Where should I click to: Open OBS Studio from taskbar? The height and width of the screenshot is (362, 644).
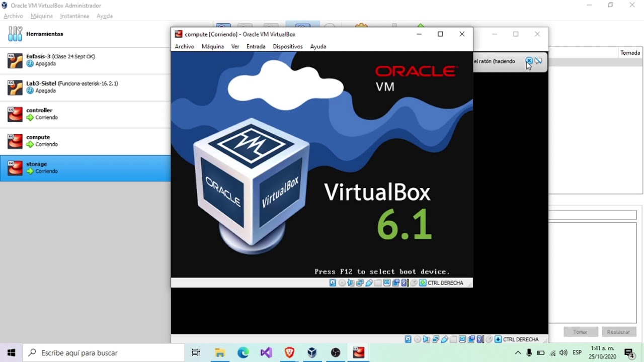pyautogui.click(x=336, y=352)
